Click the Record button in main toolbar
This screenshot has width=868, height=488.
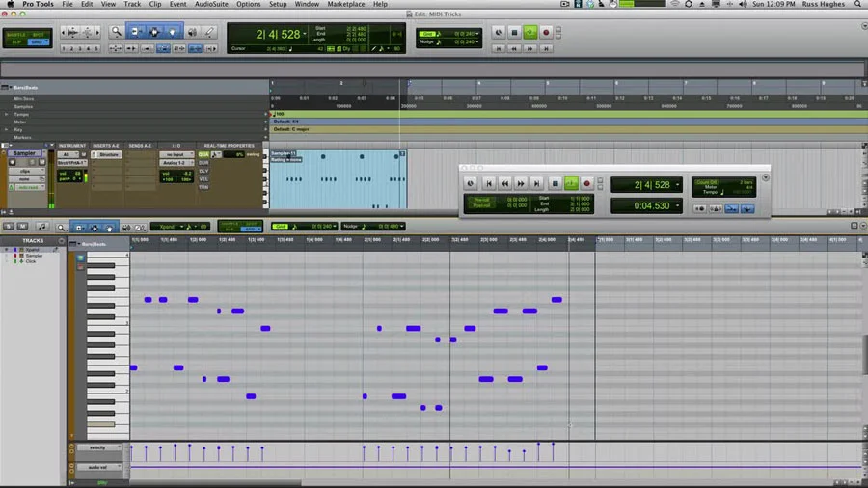546,33
